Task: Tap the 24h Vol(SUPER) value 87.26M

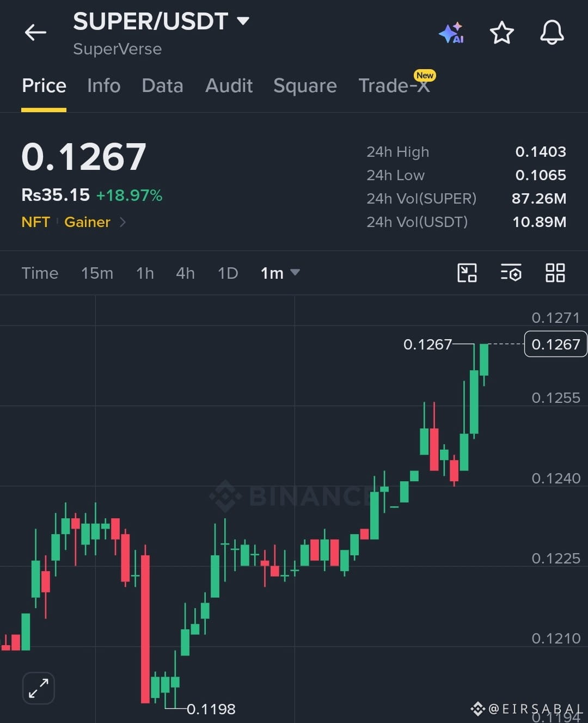Action: [539, 199]
